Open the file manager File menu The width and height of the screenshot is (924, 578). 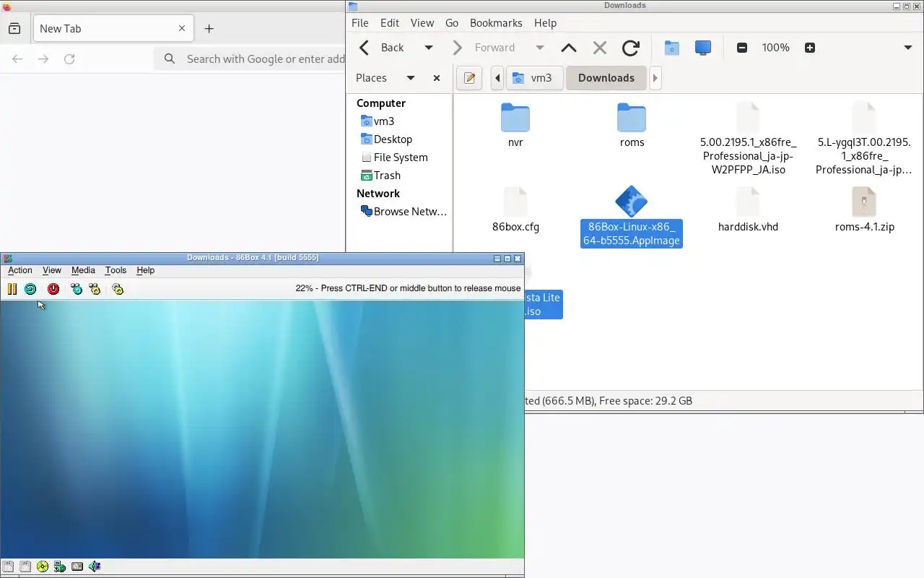(x=360, y=23)
